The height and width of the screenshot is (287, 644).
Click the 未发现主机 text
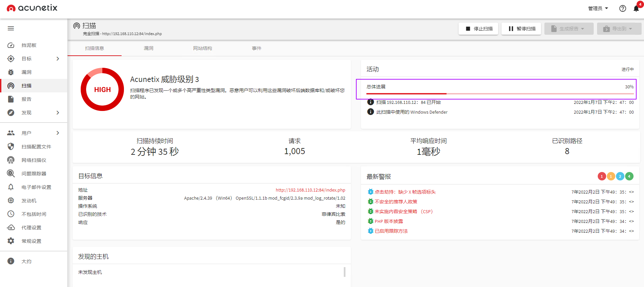click(x=90, y=272)
